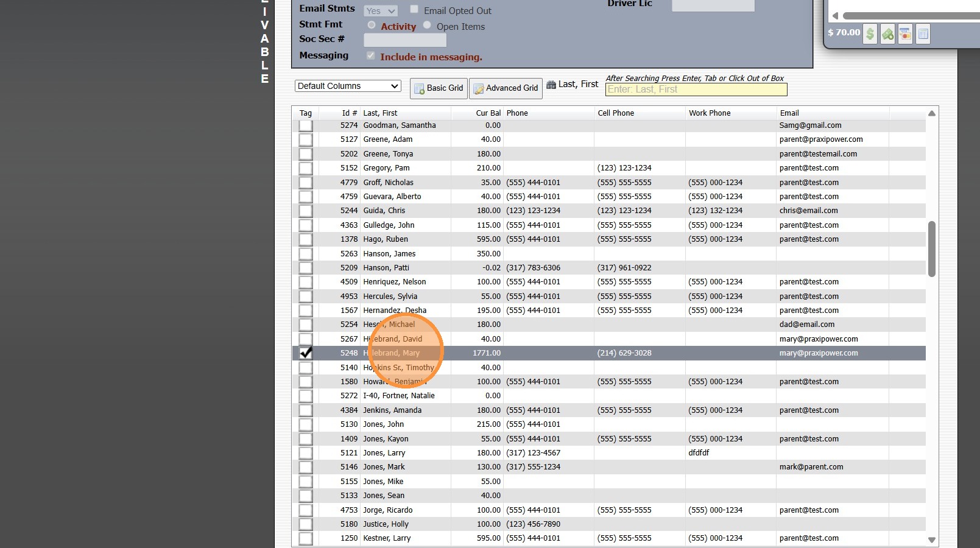Click the cash with plus icon

tap(888, 34)
